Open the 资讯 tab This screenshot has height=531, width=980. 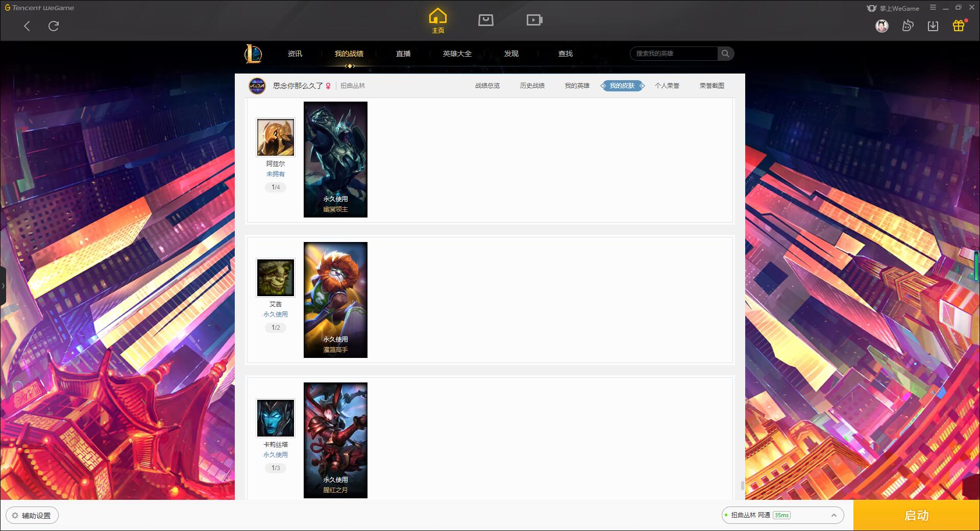(295, 54)
